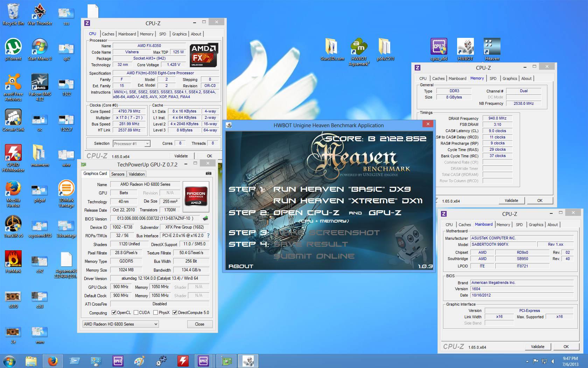This screenshot has width=588, height=368.
Task: Toggle the OpenCL checkbox in GPU-Z
Action: 114,313
